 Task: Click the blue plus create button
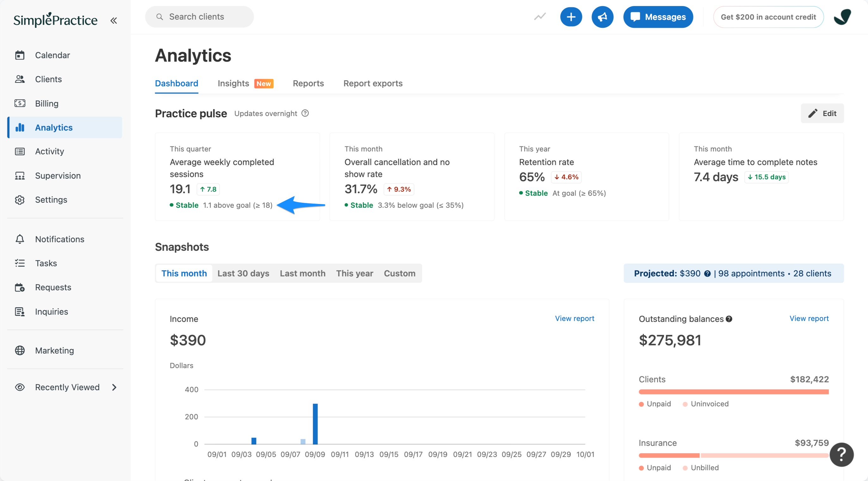coord(571,17)
